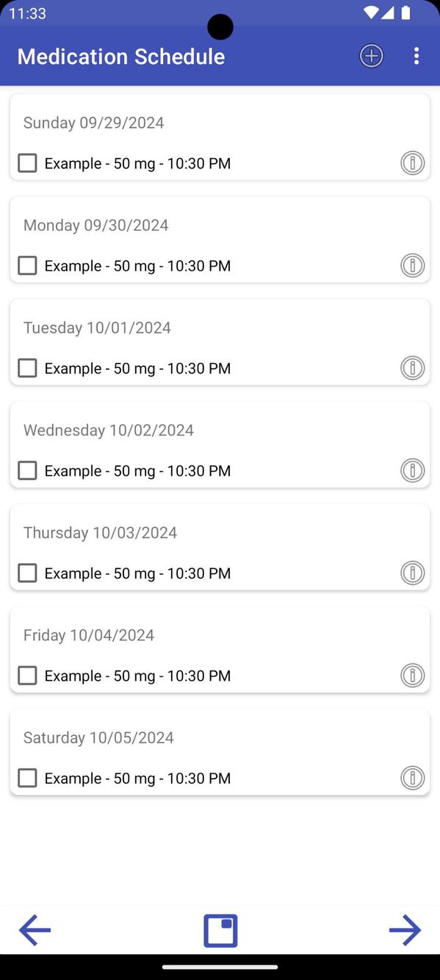Select Friday's Example - 50 mg entry

[147, 675]
